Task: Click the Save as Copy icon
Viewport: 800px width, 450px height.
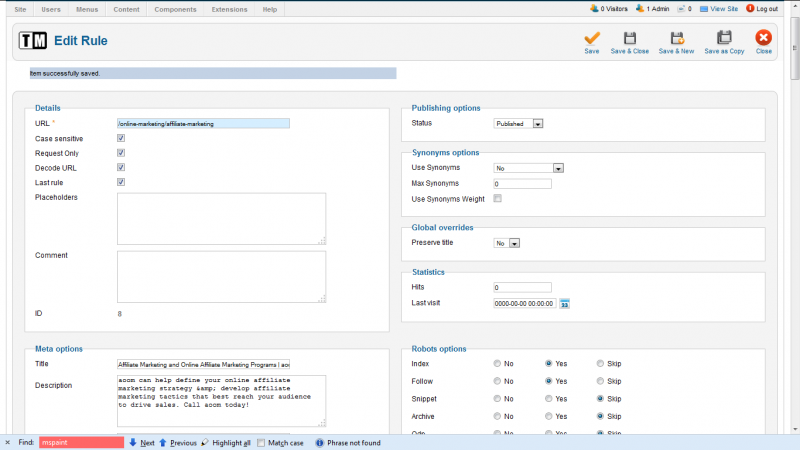Action: [x=724, y=38]
